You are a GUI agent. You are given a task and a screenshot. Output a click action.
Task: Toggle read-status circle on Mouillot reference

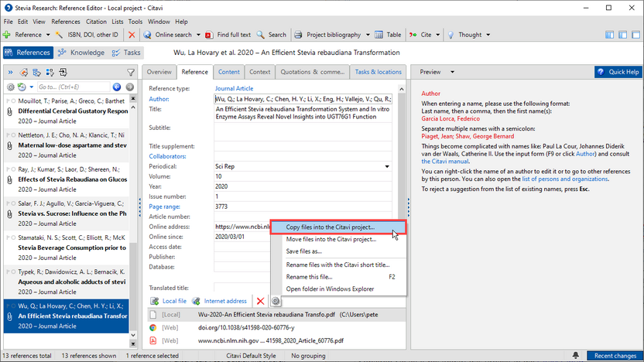coord(14,101)
